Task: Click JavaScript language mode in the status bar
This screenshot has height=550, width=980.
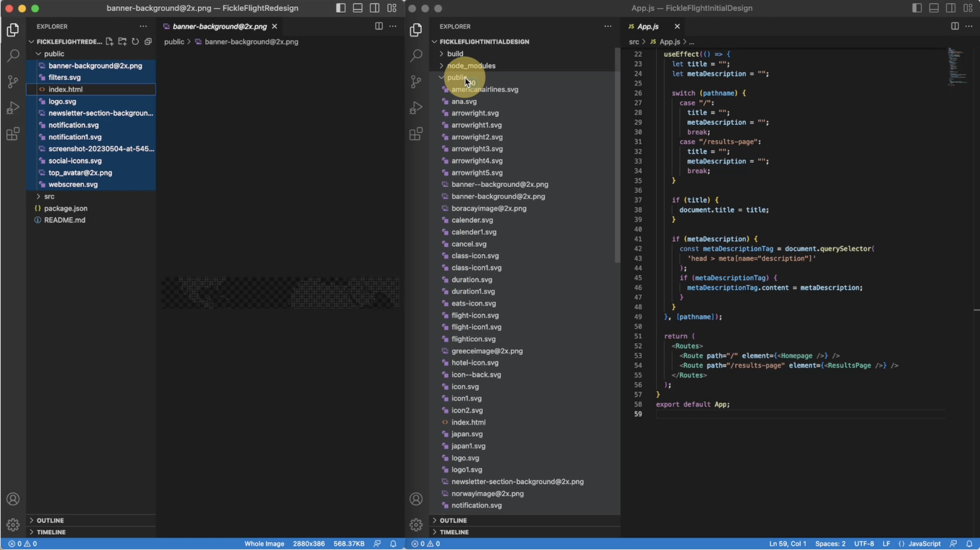Action: (x=923, y=544)
